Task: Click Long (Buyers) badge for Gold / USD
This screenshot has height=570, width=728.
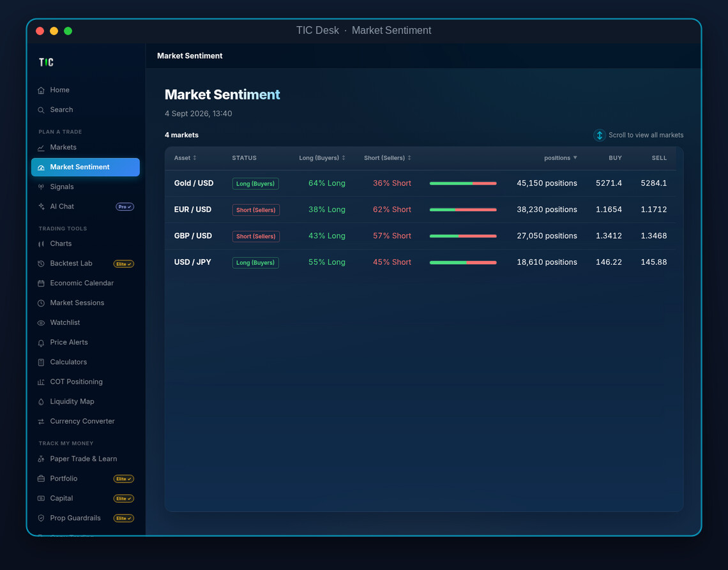Action: pyautogui.click(x=255, y=183)
